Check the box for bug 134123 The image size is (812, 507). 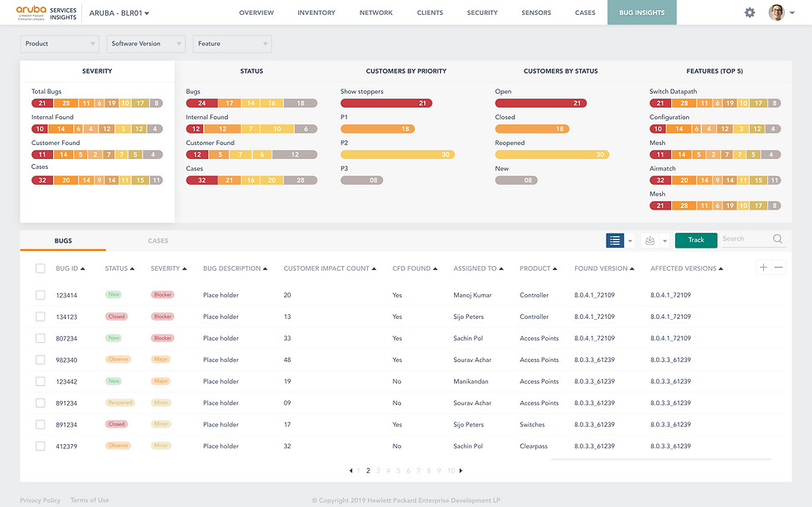pos(41,316)
